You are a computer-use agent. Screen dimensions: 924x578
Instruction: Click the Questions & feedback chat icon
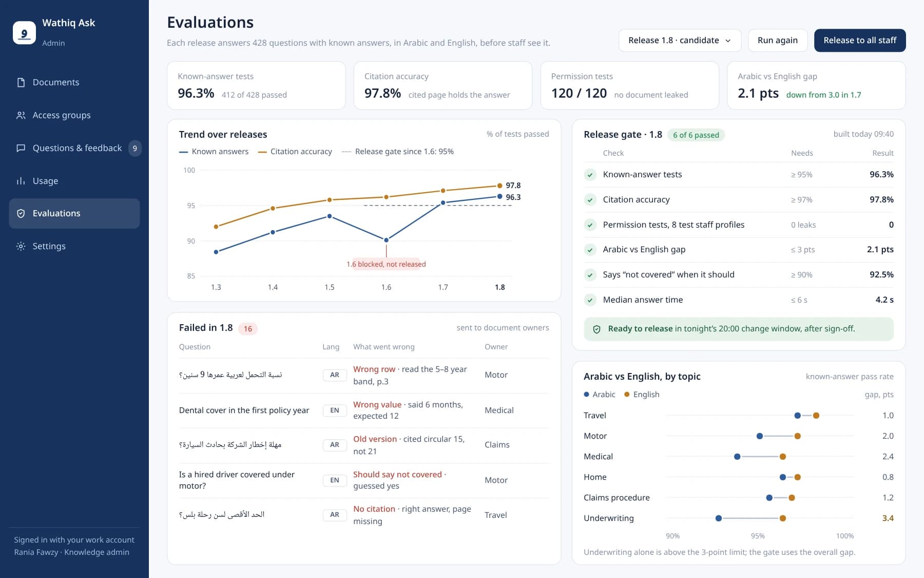point(21,148)
